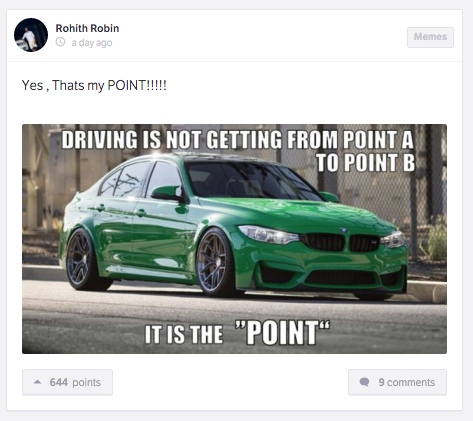This screenshot has width=473, height=421.
Task: Open the 9 comments section
Action: coord(397,382)
